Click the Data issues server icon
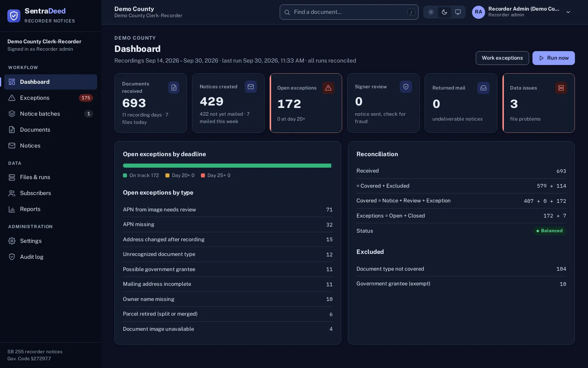 pos(561,88)
